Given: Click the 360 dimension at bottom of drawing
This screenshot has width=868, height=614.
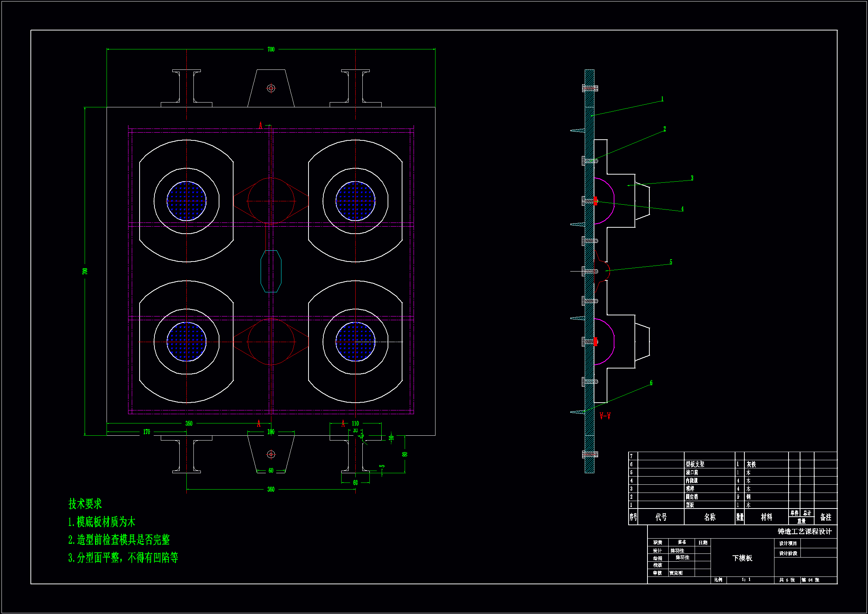Looking at the screenshot, I should [271, 490].
